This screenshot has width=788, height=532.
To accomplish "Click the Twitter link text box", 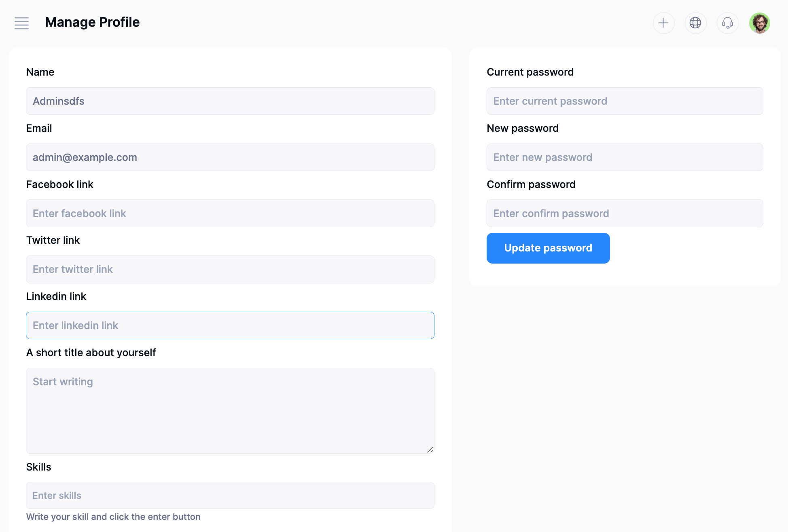I will pyautogui.click(x=230, y=269).
